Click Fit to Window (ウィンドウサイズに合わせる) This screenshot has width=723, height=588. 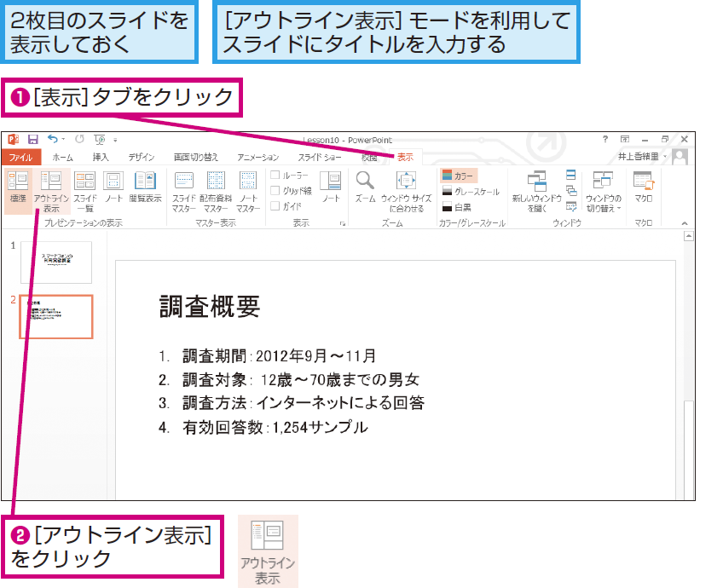[x=406, y=192]
